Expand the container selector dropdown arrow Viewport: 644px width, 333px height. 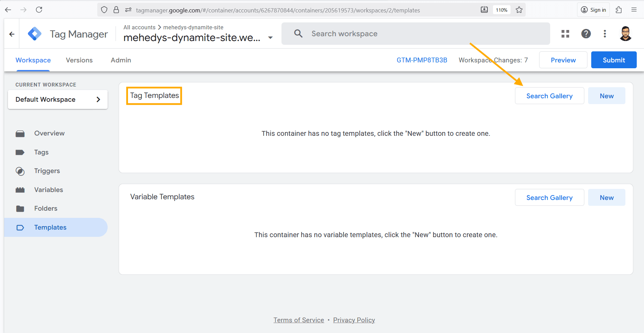click(x=270, y=38)
